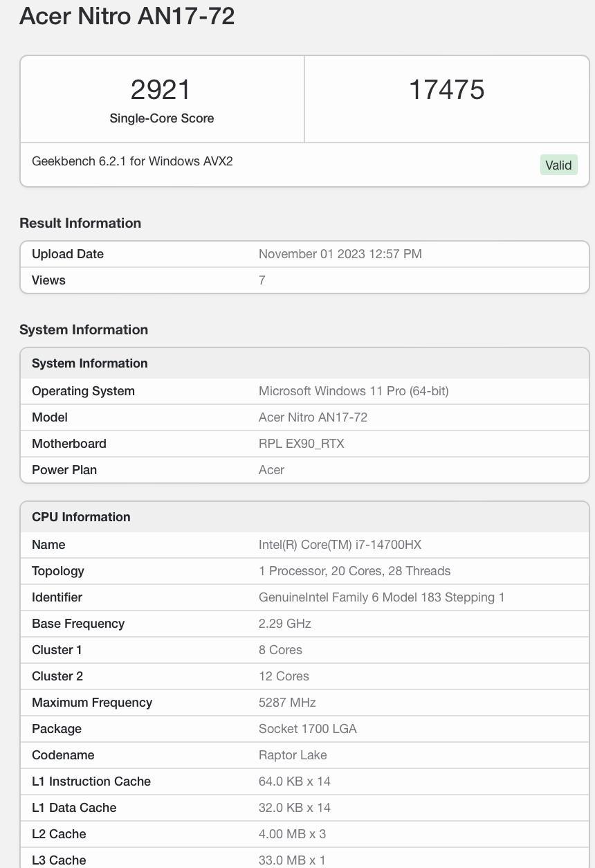The width and height of the screenshot is (595, 868).
Task: Select the 17475 score value
Action: point(446,90)
